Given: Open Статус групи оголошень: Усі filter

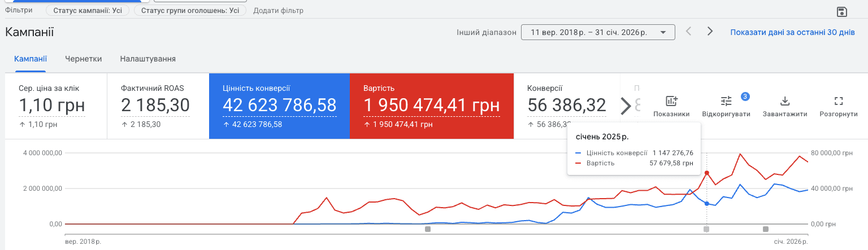Looking at the screenshot, I should pos(190,10).
